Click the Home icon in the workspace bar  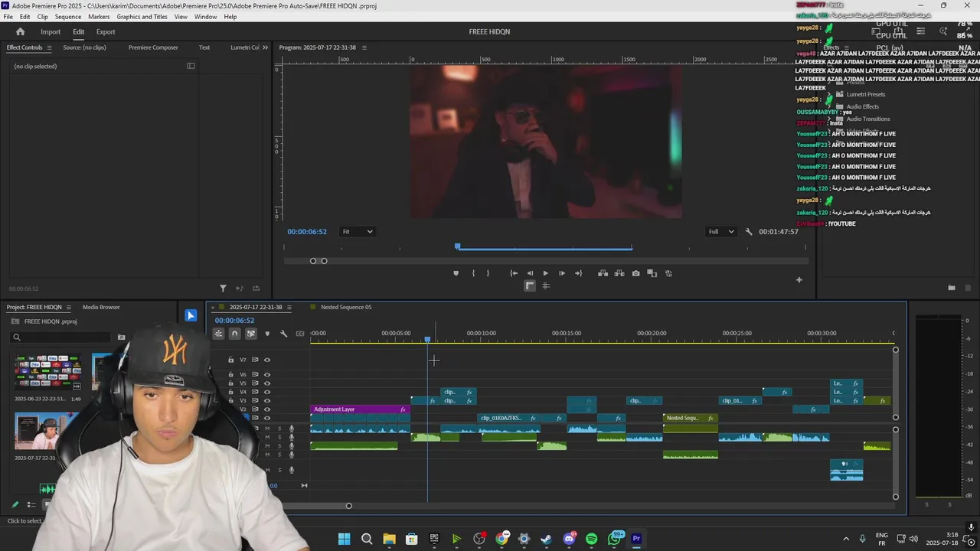point(20,31)
